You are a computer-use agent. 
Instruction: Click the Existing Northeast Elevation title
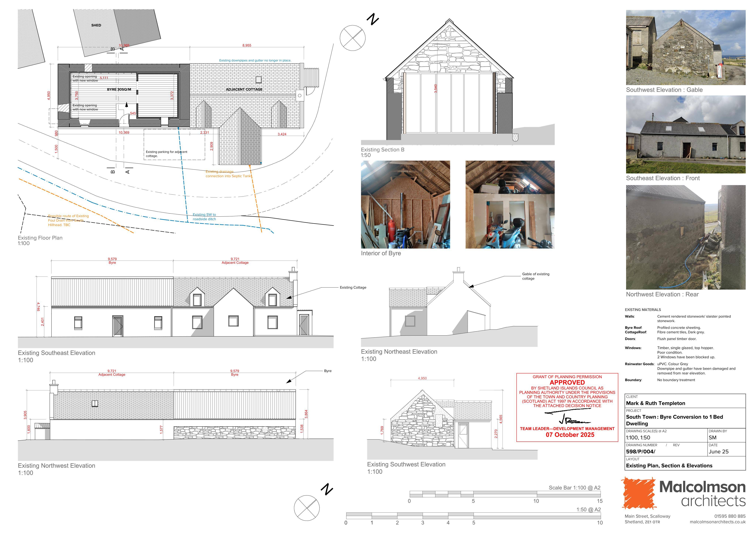399,351
